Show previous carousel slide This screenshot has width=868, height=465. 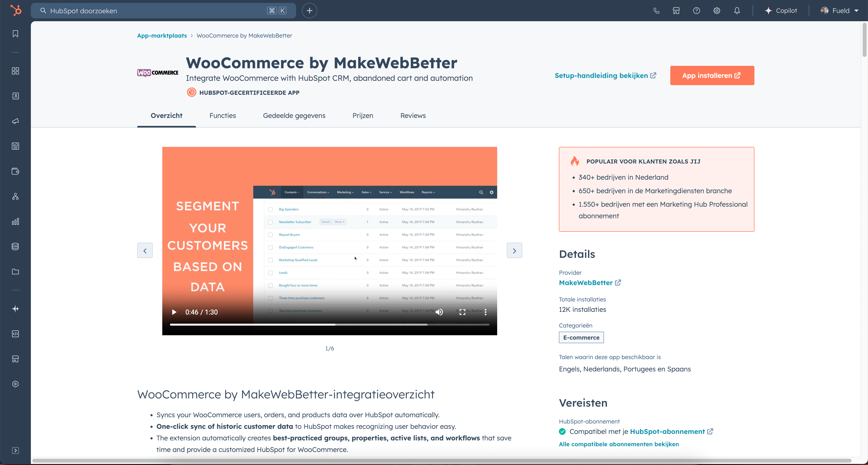click(x=145, y=250)
